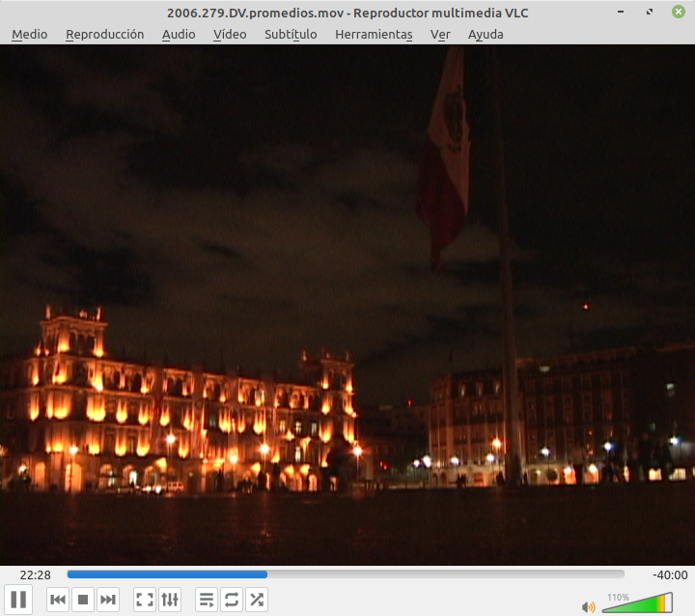The image size is (695, 616).
Task: Open the Herramientas menu
Action: (374, 35)
